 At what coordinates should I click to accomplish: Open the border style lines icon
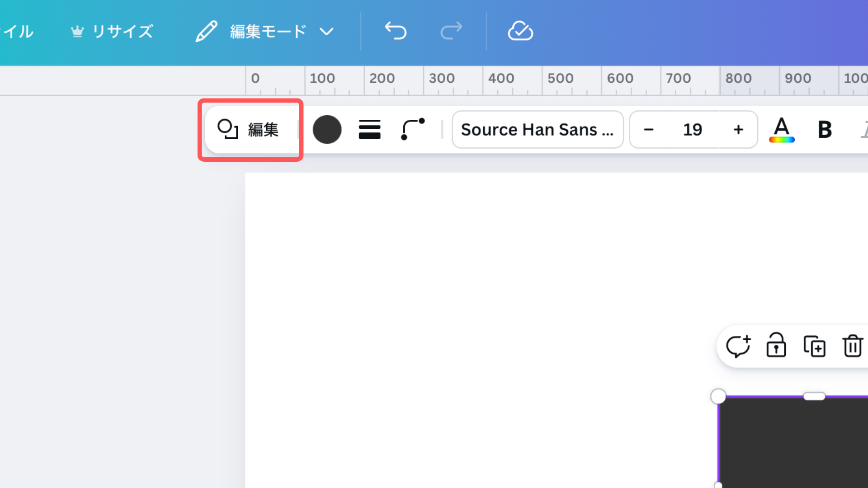coord(369,130)
